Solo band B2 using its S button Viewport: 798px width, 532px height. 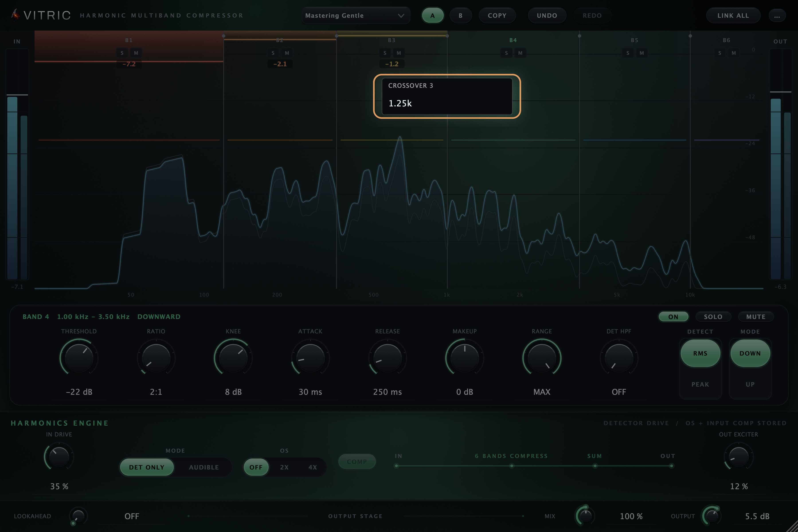273,53
